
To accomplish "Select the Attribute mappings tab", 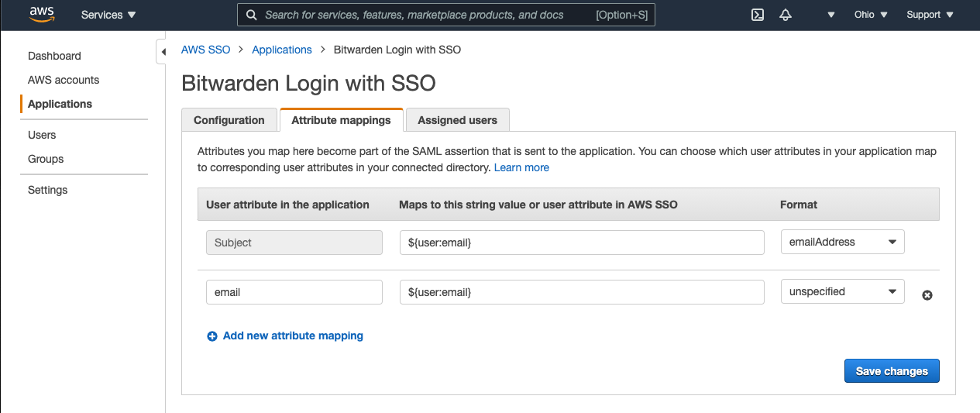I will 342,120.
